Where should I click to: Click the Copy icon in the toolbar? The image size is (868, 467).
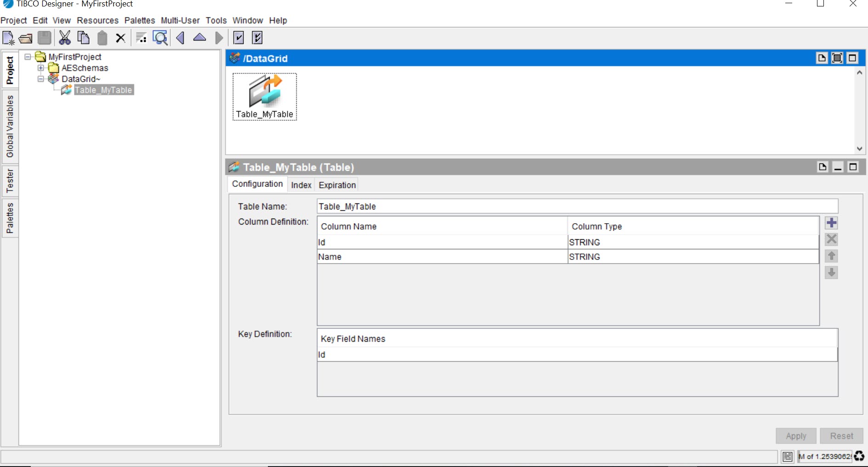click(x=83, y=38)
